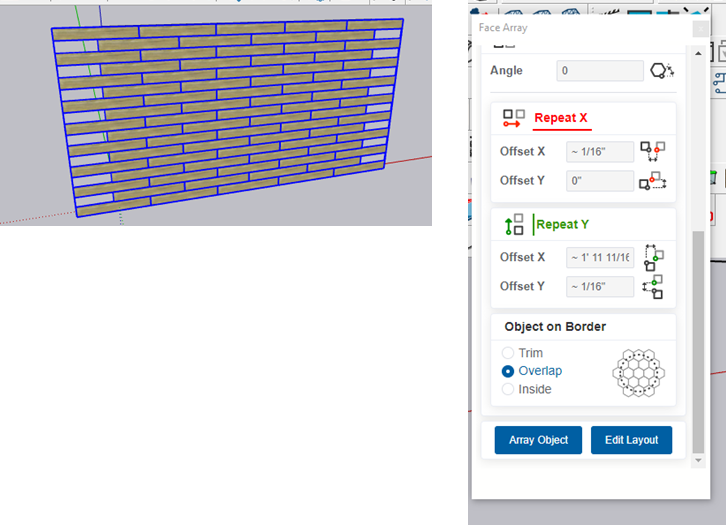Click Repeat X Offset X value field

pyautogui.click(x=600, y=151)
